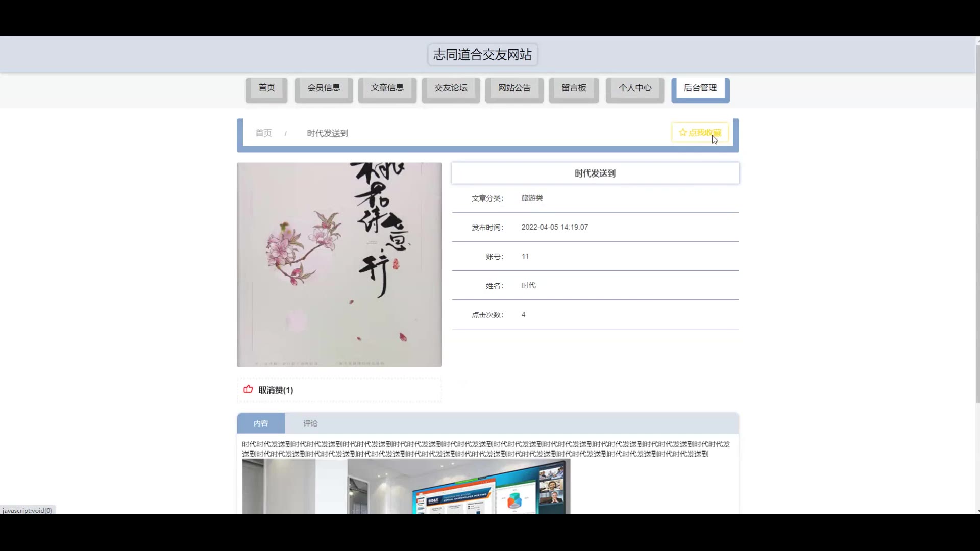980x551 pixels.
Task: Select the 内容 tab
Action: tap(261, 423)
